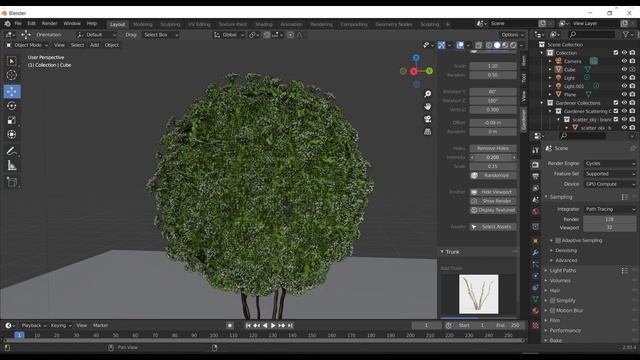Image resolution: width=640 pixels, height=360 pixels.
Task: Hide the Plane object in outliner
Action: pos(624,94)
